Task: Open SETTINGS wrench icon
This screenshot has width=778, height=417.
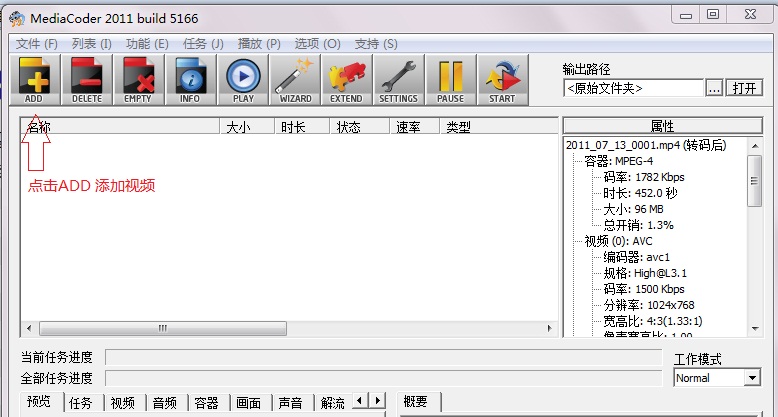Action: click(x=399, y=80)
